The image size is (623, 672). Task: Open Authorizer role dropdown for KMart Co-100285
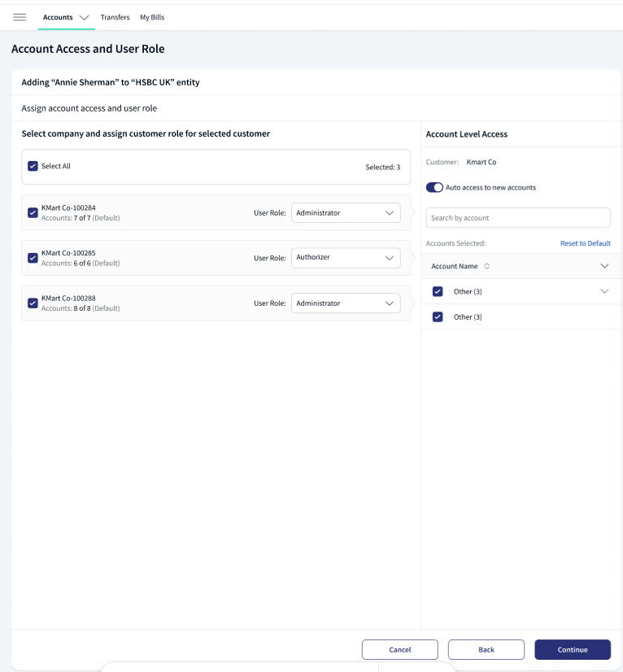[x=346, y=258]
